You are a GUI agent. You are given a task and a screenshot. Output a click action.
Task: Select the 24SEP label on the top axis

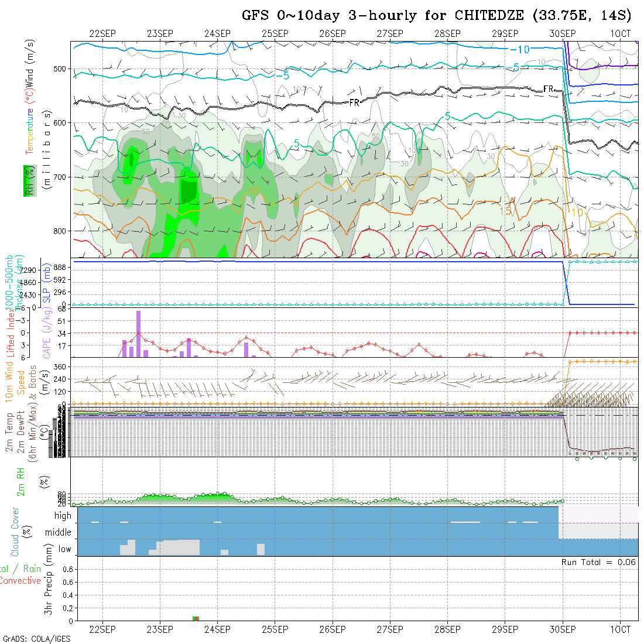pos(217,33)
